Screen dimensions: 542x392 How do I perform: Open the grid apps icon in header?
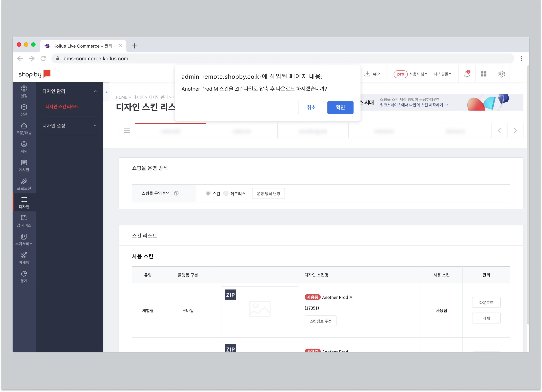[484, 74]
